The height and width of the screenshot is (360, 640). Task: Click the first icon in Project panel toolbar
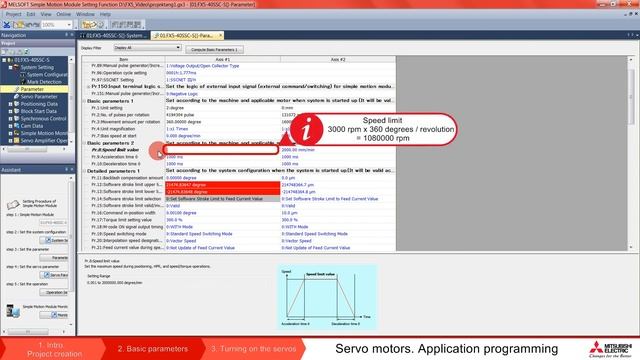(4, 52)
